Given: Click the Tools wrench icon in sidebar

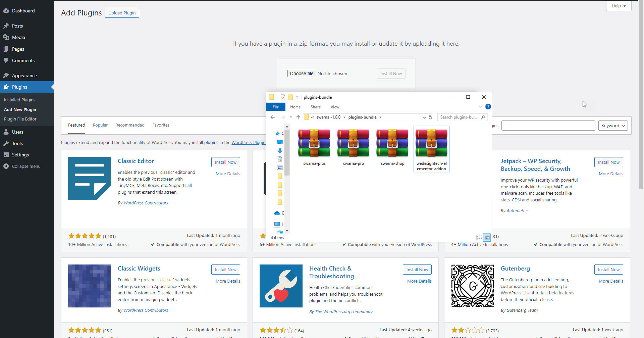Looking at the screenshot, I should [x=6, y=143].
